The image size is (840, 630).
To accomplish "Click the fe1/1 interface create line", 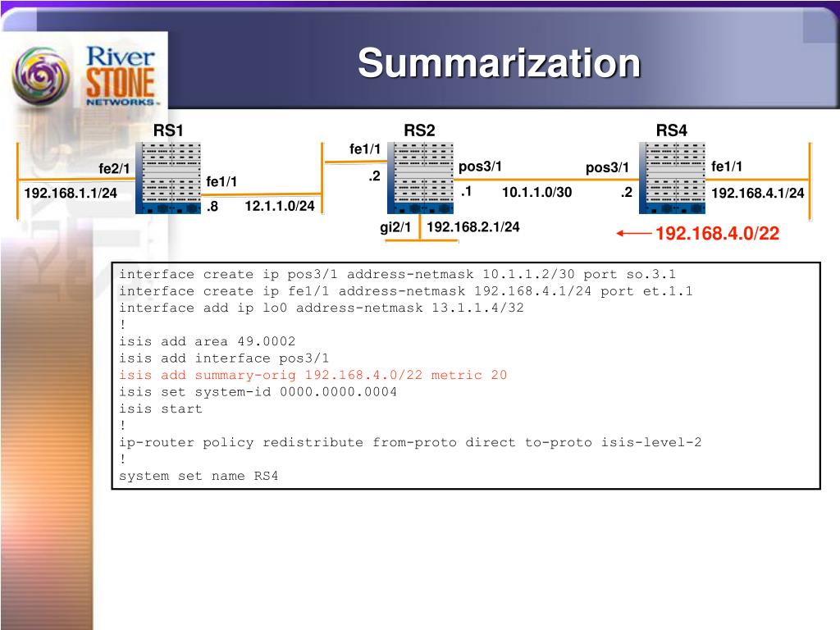I will 405,291.
